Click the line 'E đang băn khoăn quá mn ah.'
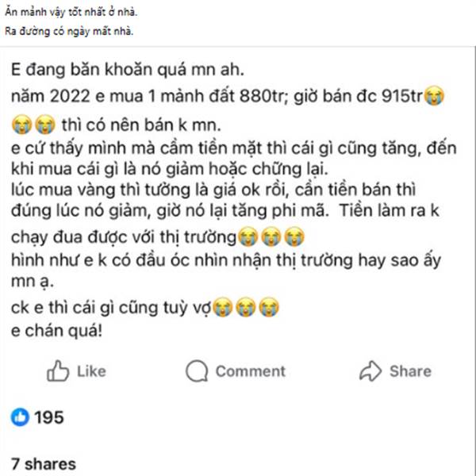This screenshot has width=476, height=476. click(x=128, y=70)
